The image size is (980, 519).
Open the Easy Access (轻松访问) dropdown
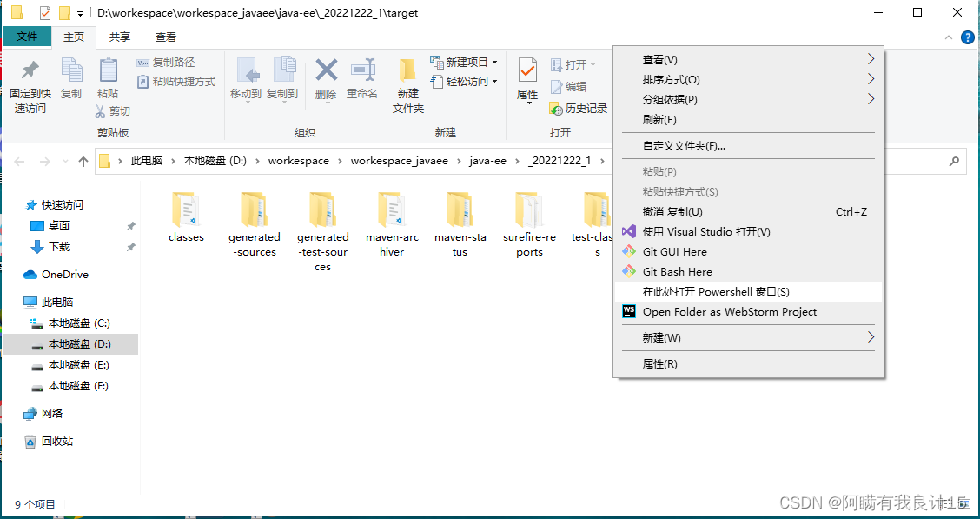[x=464, y=82]
